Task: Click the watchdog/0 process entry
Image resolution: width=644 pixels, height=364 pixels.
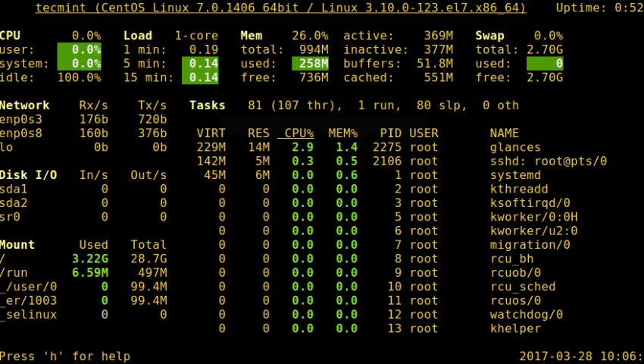Action: click(x=526, y=314)
